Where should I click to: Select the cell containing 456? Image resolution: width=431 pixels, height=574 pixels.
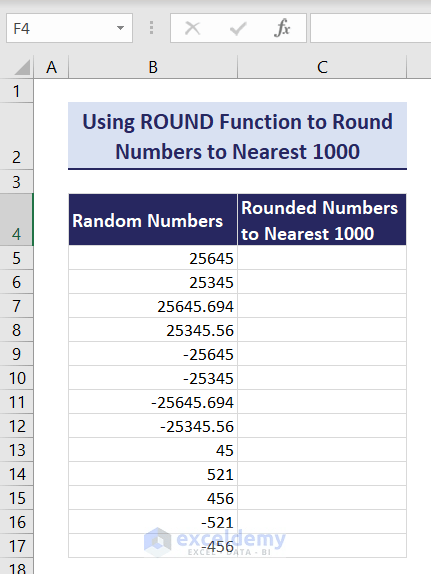[x=153, y=498]
